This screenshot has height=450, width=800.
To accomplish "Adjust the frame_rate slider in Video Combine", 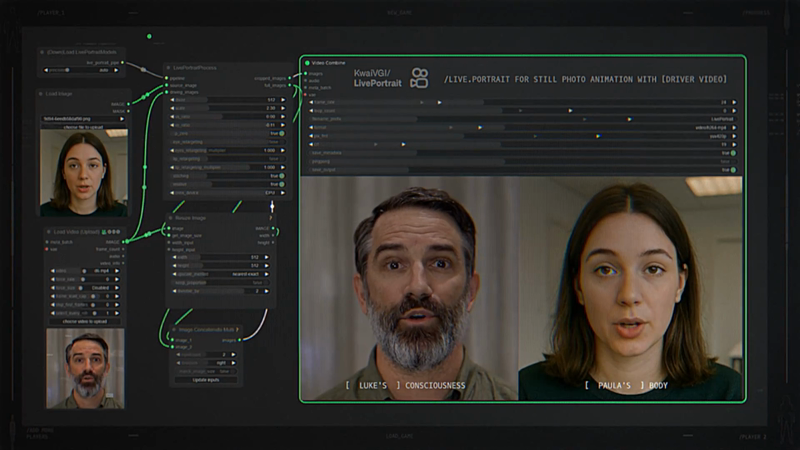I will [x=520, y=102].
